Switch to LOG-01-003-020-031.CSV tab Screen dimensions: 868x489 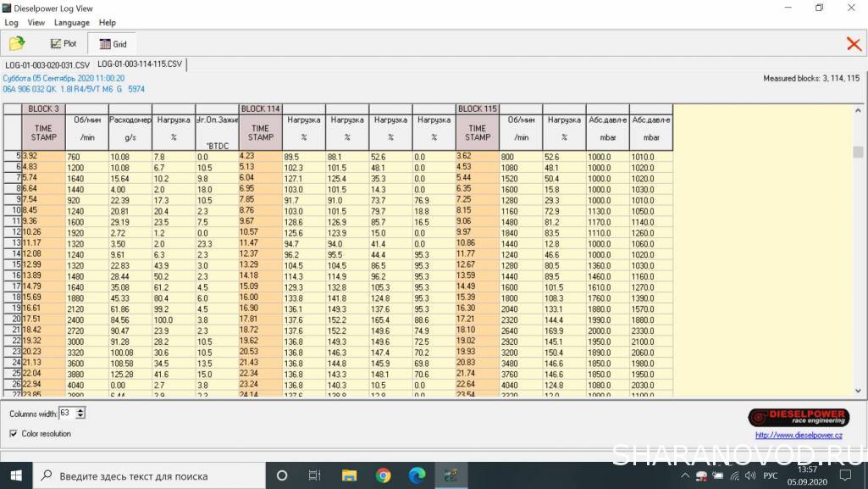tap(47, 65)
